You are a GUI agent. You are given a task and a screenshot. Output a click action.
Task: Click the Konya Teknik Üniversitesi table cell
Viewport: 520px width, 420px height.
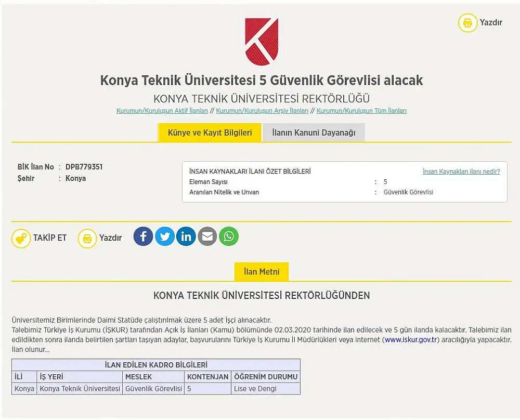[x=80, y=388]
